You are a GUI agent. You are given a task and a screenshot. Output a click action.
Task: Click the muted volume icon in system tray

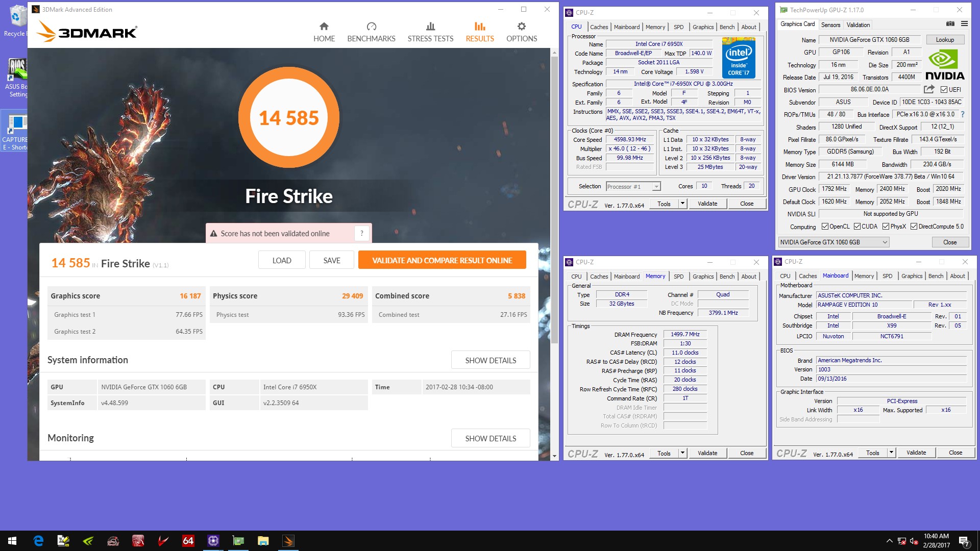914,541
